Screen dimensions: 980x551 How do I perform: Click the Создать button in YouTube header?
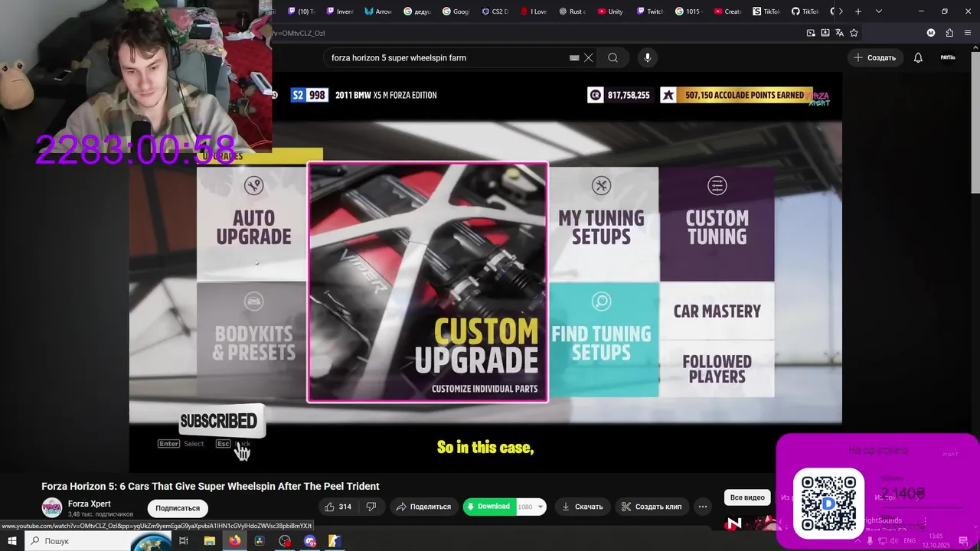[874, 57]
